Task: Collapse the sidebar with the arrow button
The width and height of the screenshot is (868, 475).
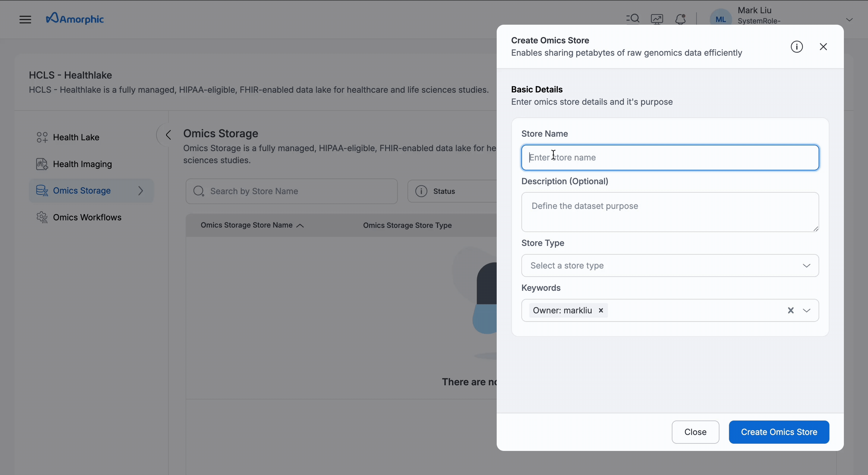Action: [x=168, y=135]
